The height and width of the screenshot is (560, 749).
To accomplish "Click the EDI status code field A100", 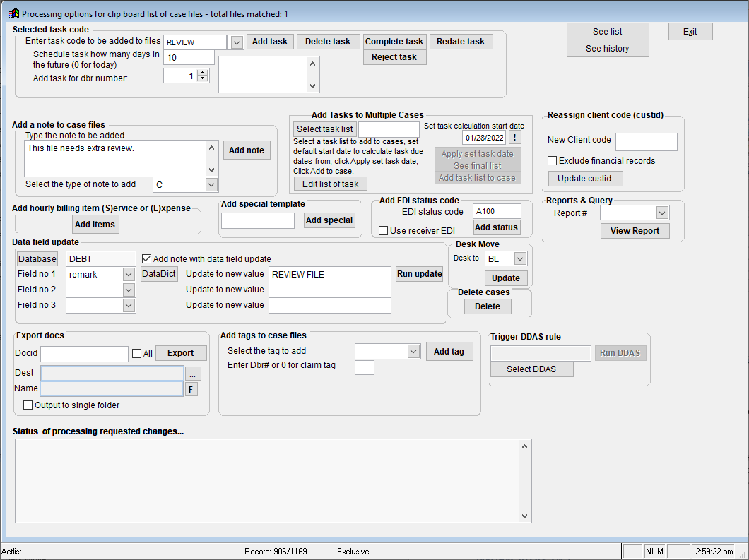I will [497, 211].
